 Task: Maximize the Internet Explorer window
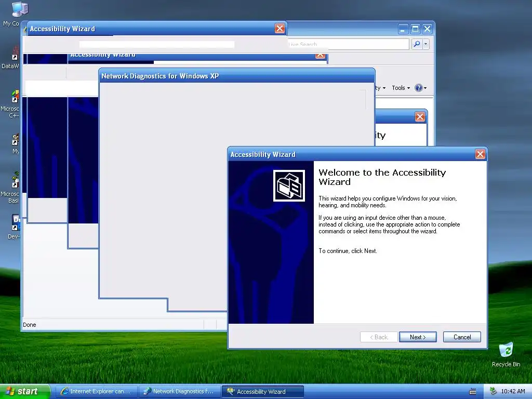(x=415, y=29)
